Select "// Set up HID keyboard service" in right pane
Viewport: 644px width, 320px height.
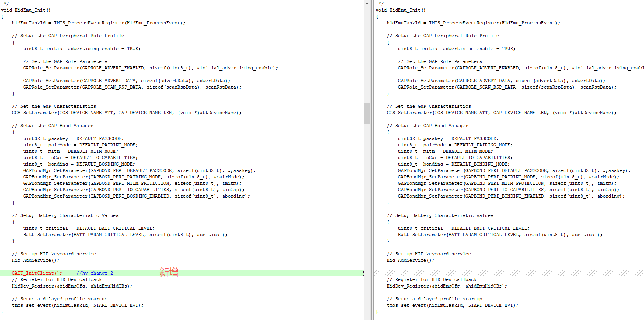coord(429,254)
